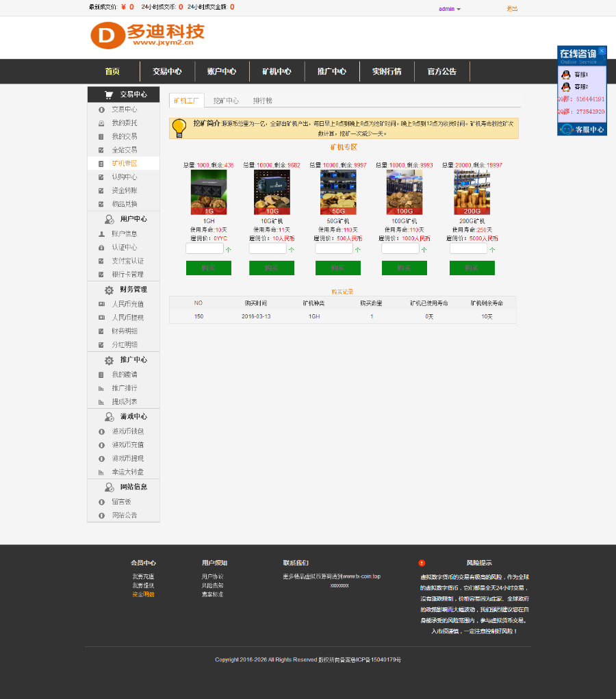This screenshot has width=616, height=699.
Task: Close the 在线咨询 online service widget
Action: pyautogui.click(x=602, y=51)
